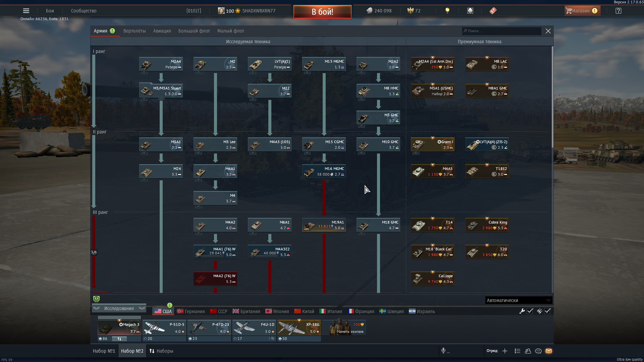The image size is (644, 362).
Task: Select premium Cobra King tank
Action: coord(487,225)
